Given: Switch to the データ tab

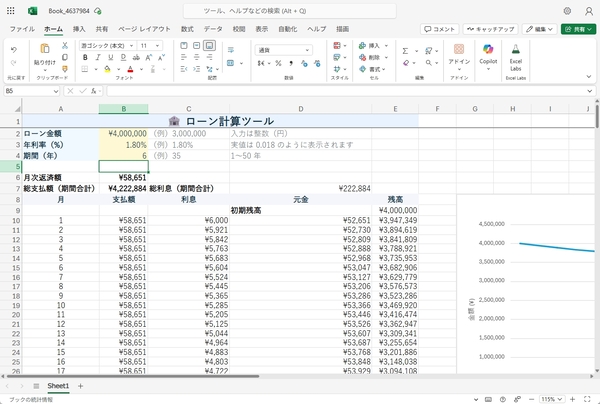Looking at the screenshot, I should pyautogui.click(x=213, y=29).
